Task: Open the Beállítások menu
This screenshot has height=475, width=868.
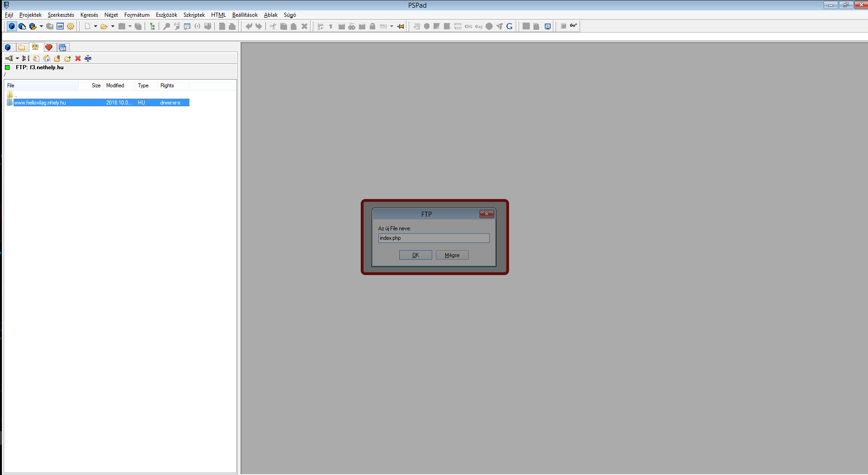Action: (245, 15)
